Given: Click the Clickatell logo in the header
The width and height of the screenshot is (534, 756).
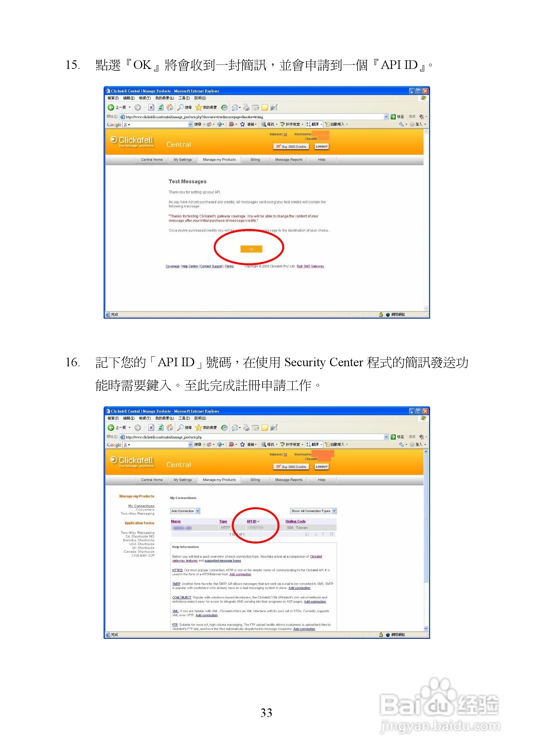Looking at the screenshot, I should click(133, 140).
